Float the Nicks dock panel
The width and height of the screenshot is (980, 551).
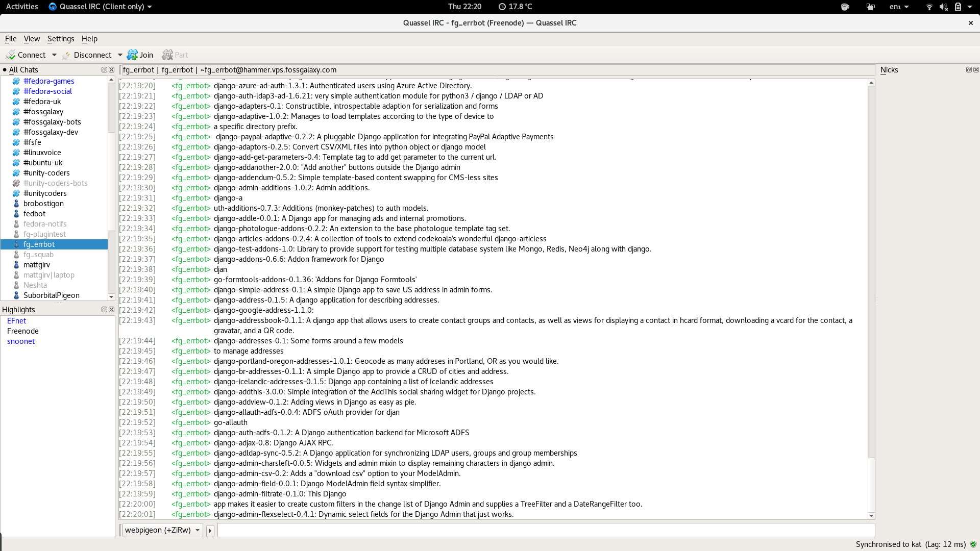[x=969, y=70]
